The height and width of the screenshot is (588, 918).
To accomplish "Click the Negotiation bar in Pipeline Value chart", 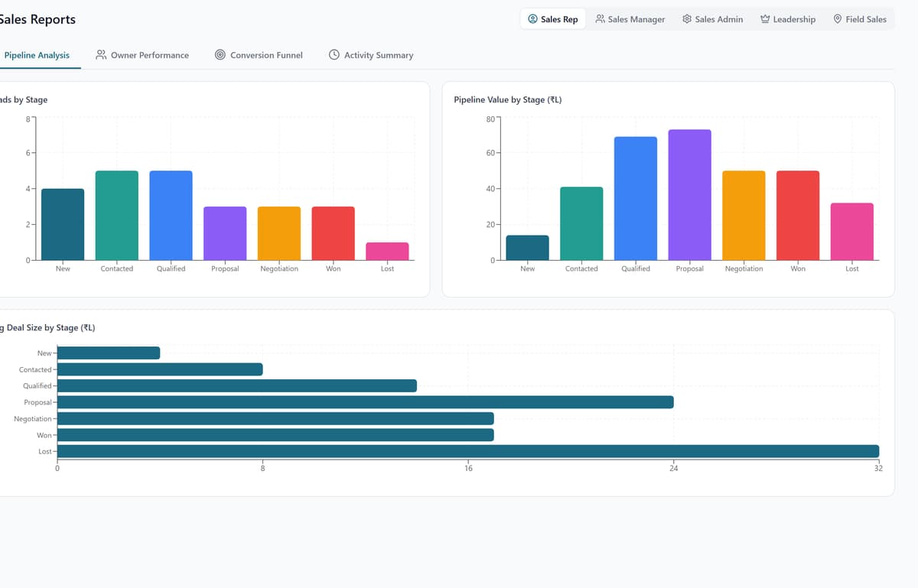I will click(x=744, y=216).
